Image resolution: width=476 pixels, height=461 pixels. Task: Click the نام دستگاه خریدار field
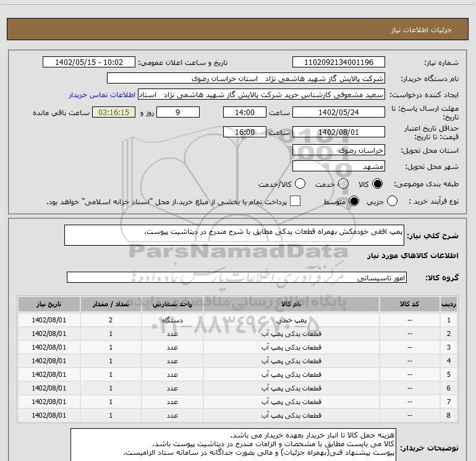point(245,79)
